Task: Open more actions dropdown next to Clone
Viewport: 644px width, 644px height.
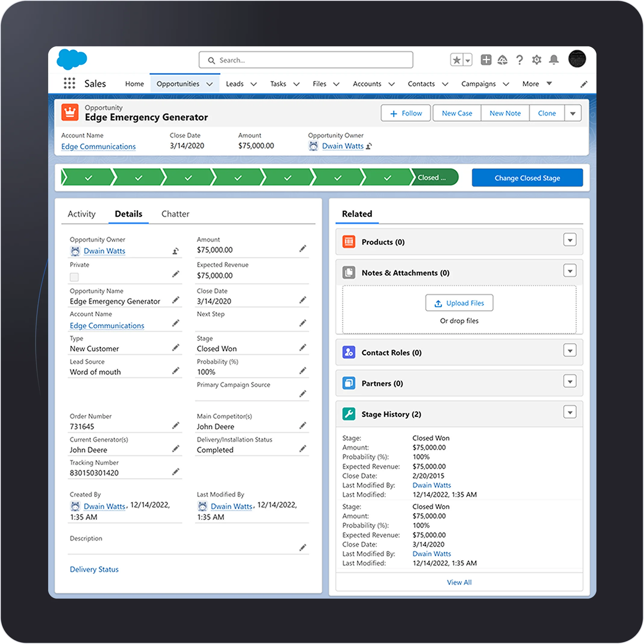Action: click(x=573, y=113)
